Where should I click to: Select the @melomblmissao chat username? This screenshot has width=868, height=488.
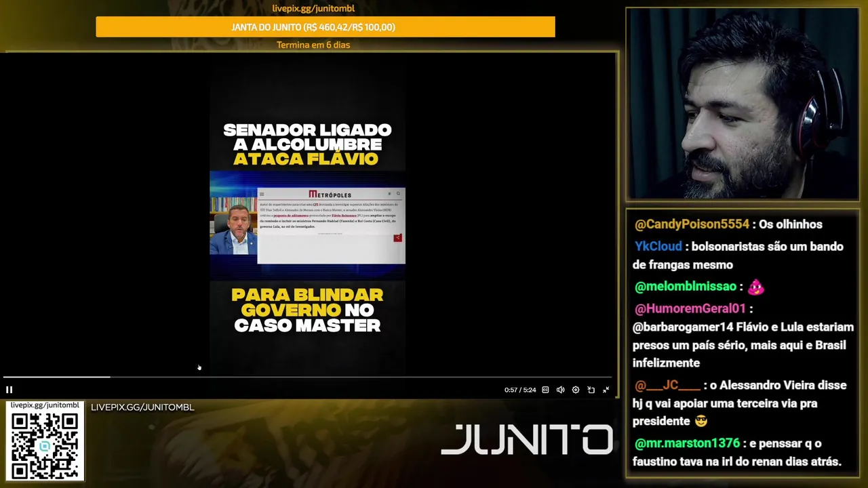coord(686,287)
